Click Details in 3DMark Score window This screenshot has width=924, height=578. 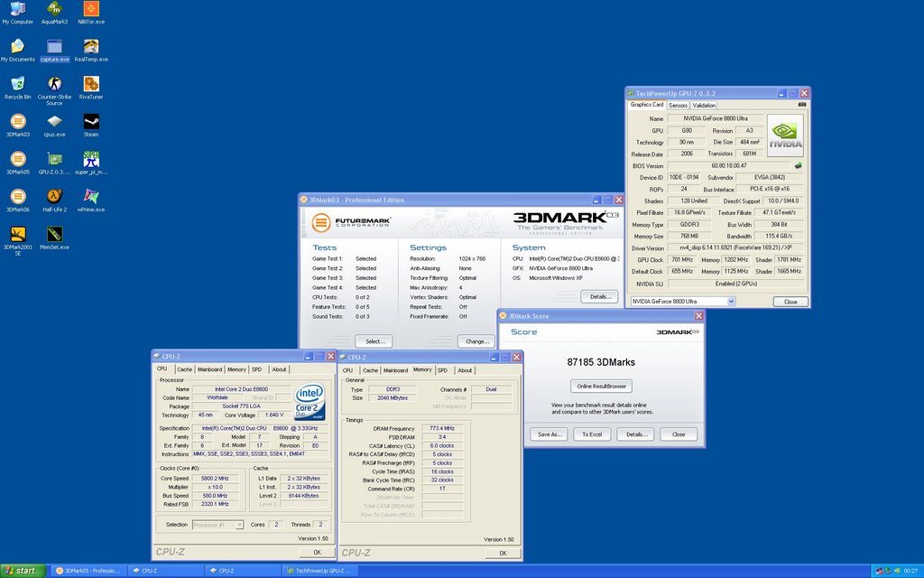(x=636, y=434)
